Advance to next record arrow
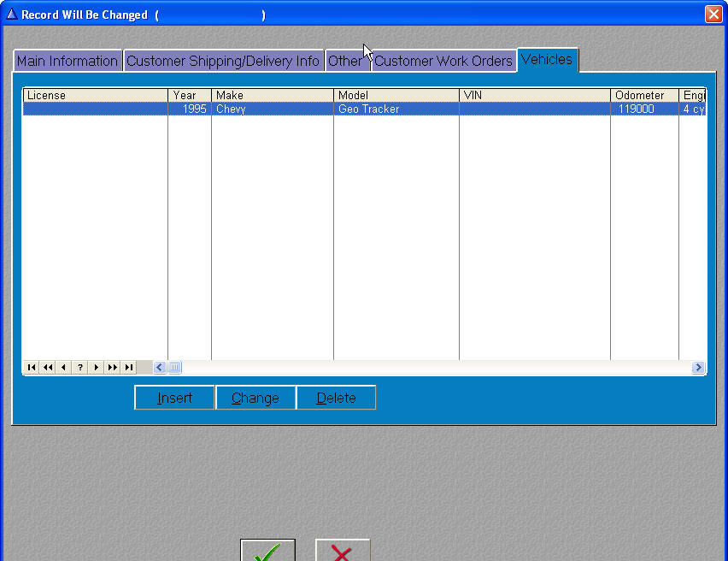This screenshot has width=728, height=561. (96, 368)
